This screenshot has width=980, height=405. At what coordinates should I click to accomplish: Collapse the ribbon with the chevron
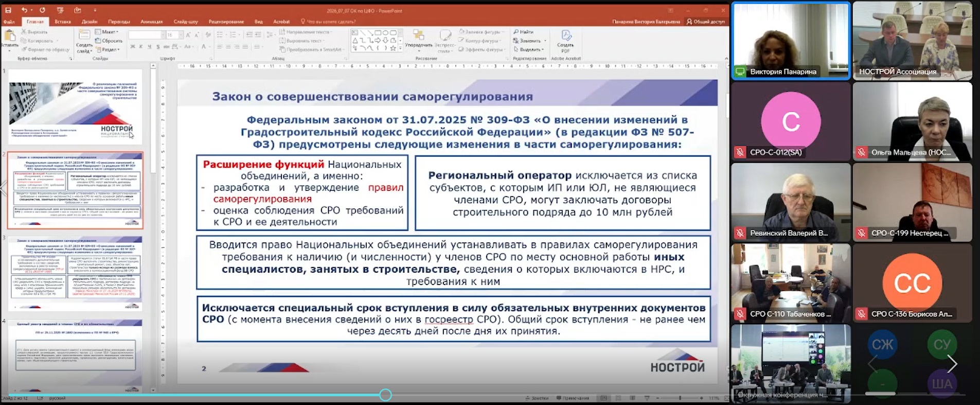[x=726, y=59]
